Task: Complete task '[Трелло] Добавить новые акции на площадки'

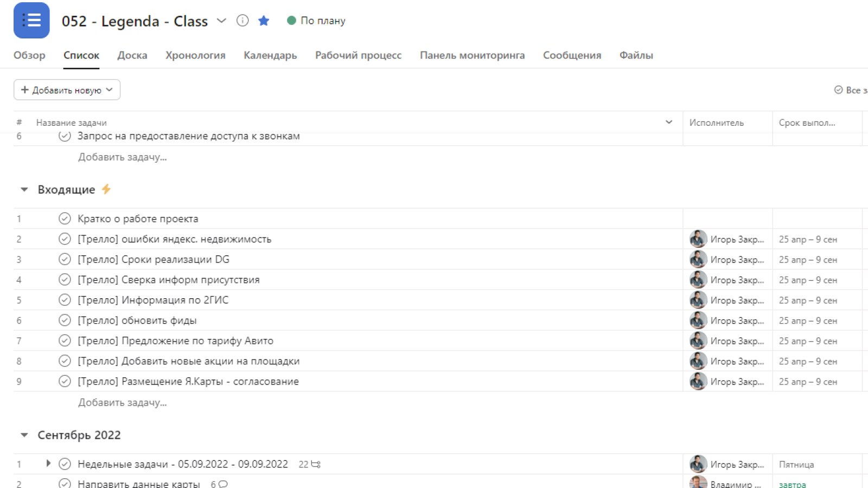Action: (65, 361)
